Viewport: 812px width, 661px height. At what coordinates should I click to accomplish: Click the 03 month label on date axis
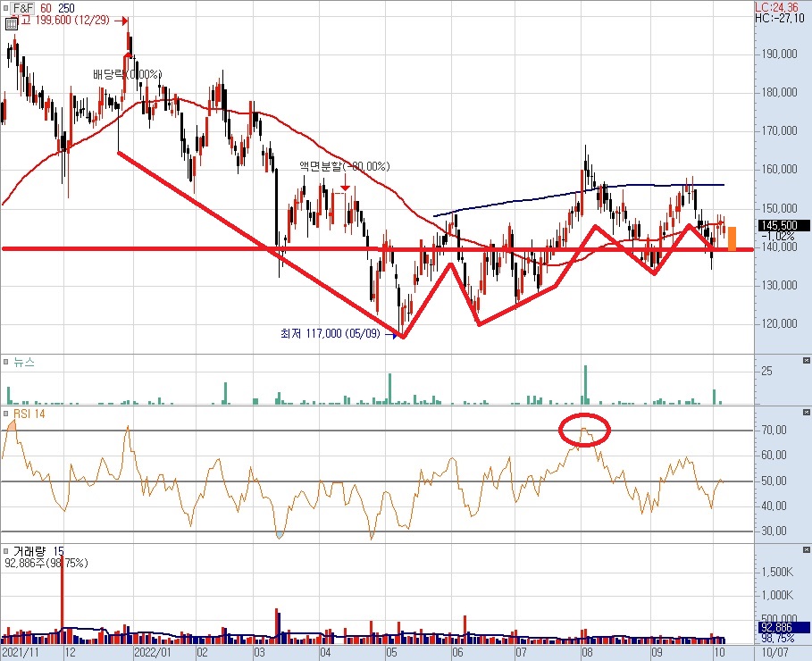[x=259, y=652]
